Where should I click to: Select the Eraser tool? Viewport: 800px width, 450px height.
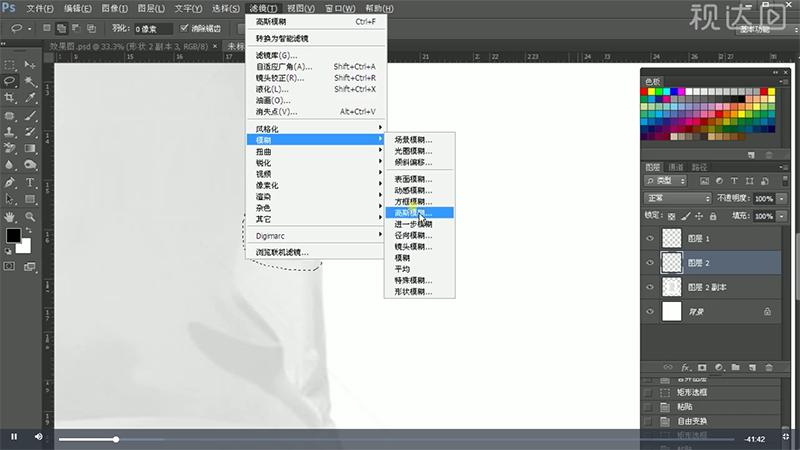click(x=9, y=148)
